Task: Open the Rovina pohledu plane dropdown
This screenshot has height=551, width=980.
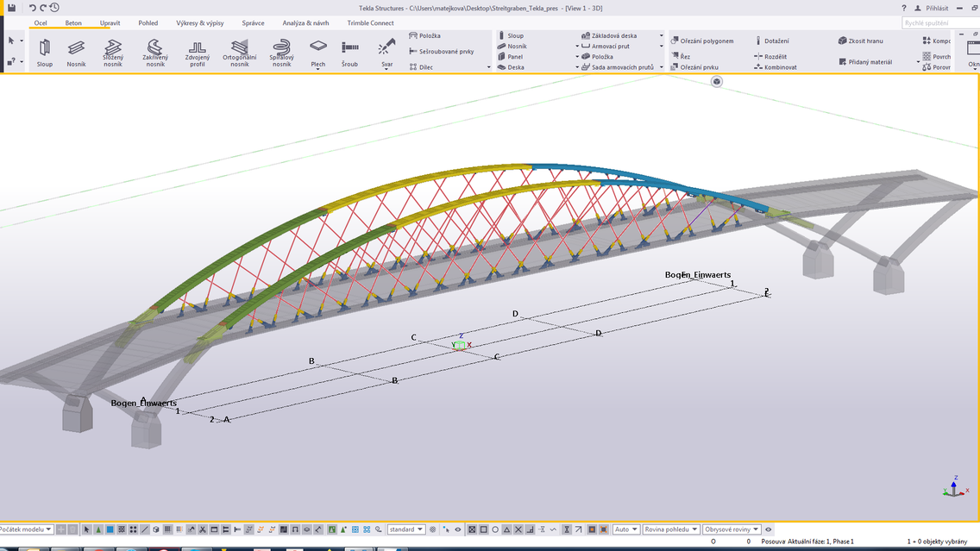Action: pyautogui.click(x=671, y=529)
